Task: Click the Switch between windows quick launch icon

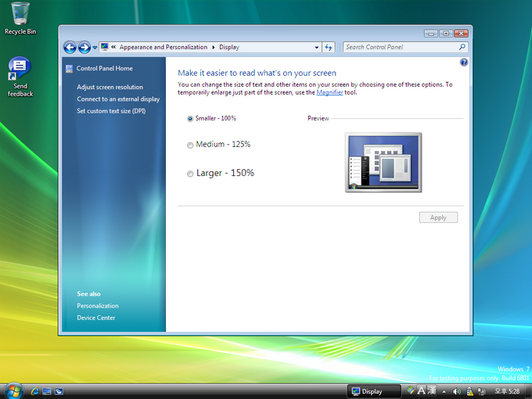Action: [59, 391]
